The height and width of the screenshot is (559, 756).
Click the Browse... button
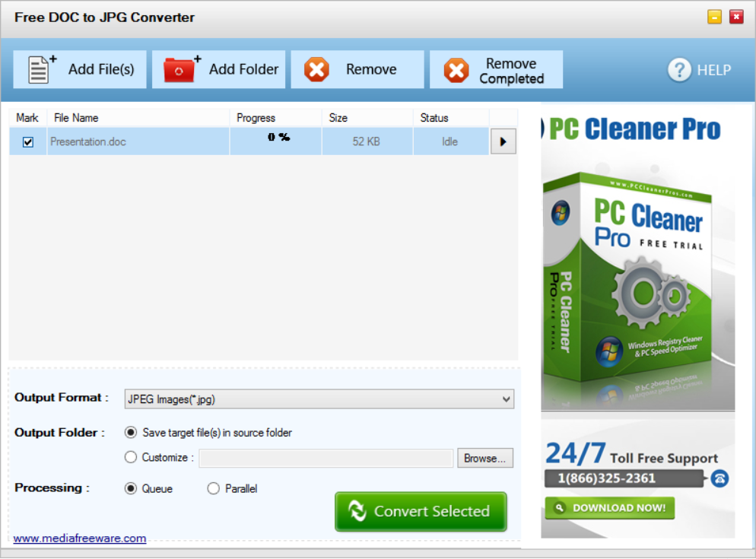(x=484, y=459)
